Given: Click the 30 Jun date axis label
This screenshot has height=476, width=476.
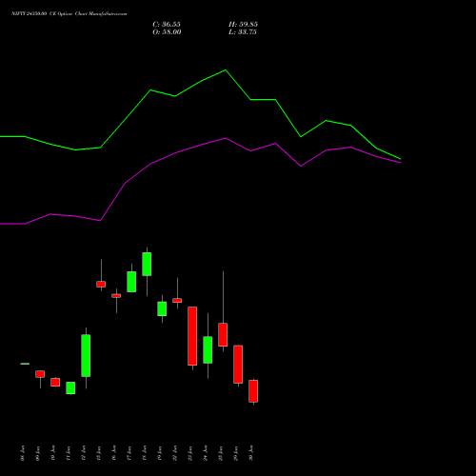Looking at the screenshot, I should 251,453.
